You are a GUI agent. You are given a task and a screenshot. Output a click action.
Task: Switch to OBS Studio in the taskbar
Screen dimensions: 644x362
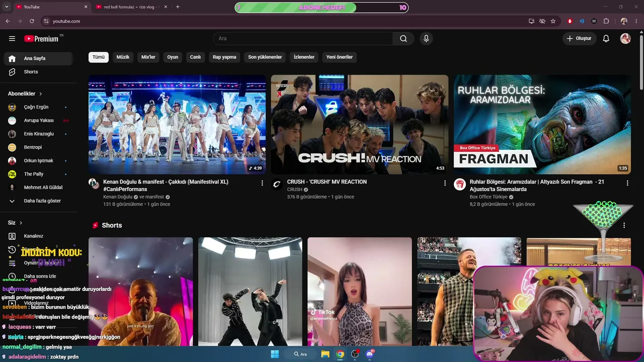coord(355,354)
